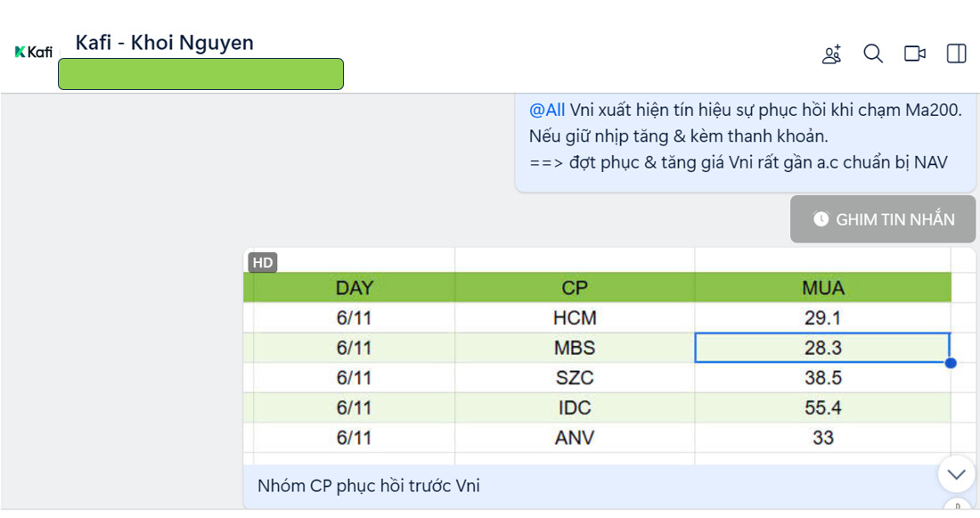
Task: Toggle the right sidebar panel icon
Action: tap(956, 53)
